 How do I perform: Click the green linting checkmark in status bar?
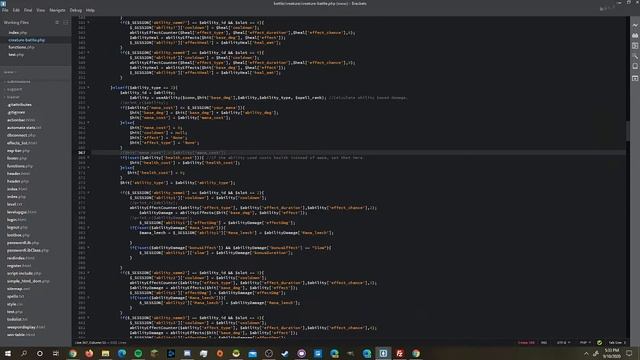point(599,342)
